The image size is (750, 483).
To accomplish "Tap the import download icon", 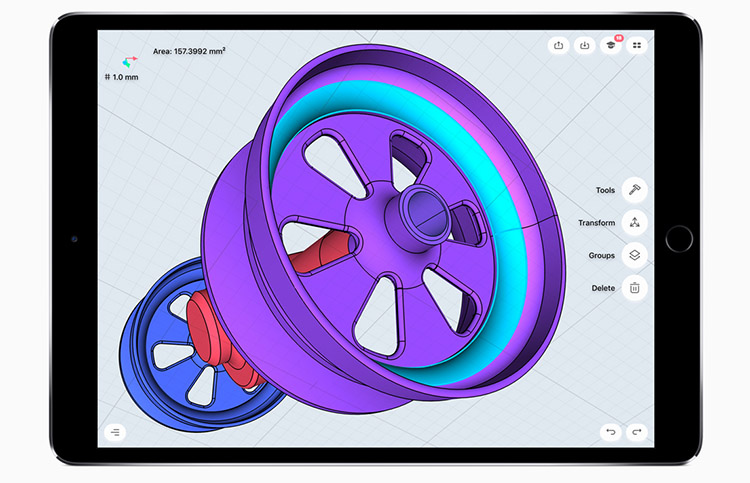I will 584,45.
